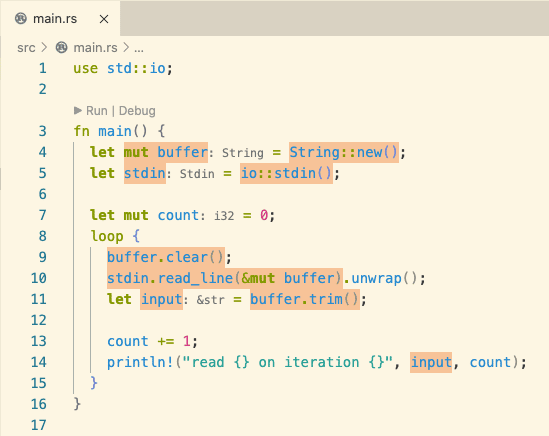This screenshot has height=436, width=549.
Task: Click line number 8 in the gutter
Action: coord(42,236)
